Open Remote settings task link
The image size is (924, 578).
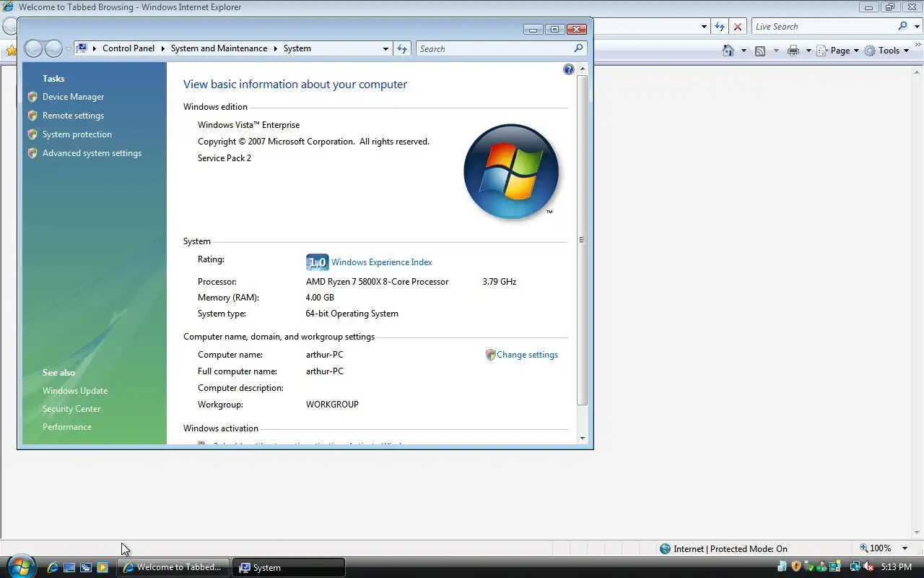[x=73, y=116]
